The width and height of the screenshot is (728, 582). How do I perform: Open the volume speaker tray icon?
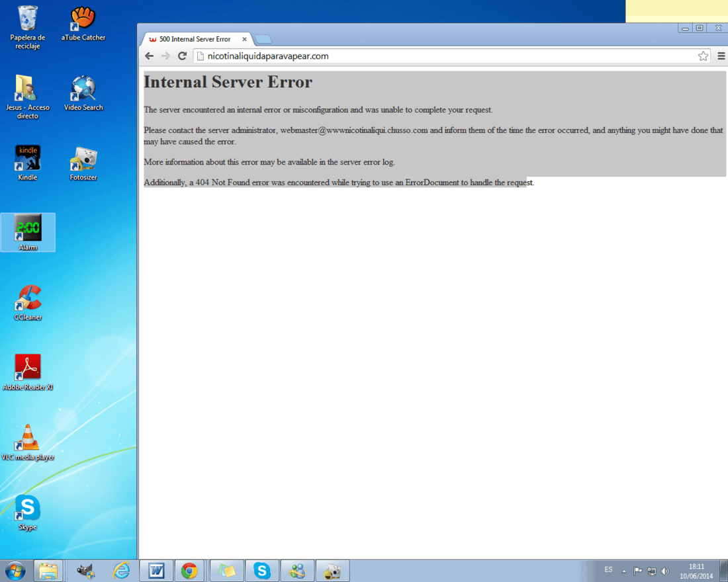[x=665, y=571]
